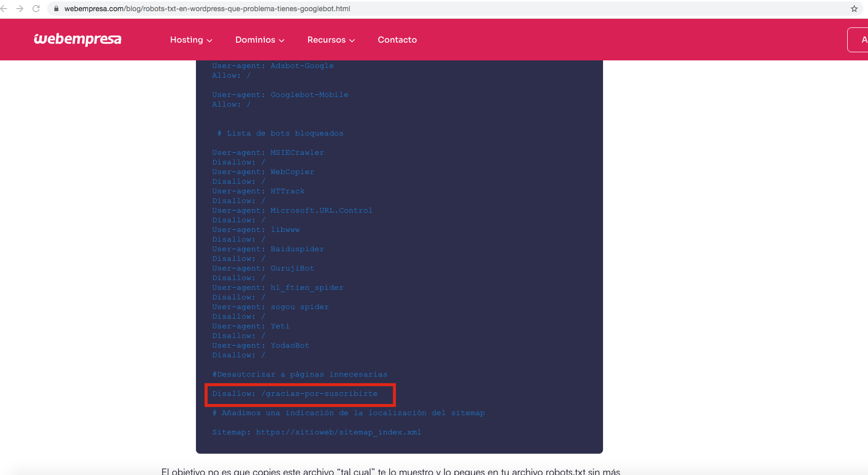This screenshot has height=475, width=868.
Task: Expand the Dominios chevron arrow
Action: tap(282, 41)
